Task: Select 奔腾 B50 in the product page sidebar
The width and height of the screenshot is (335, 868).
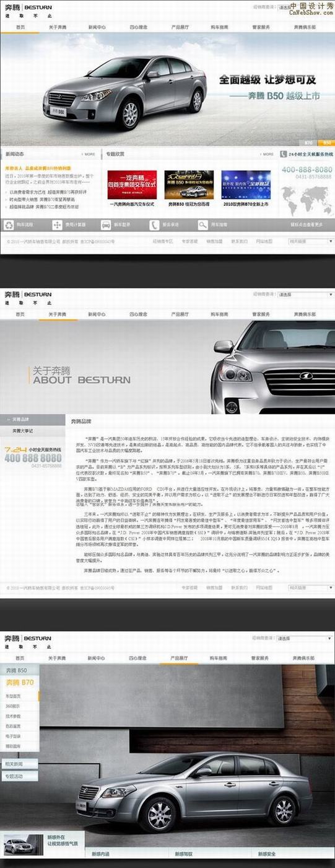Action: 19,670
